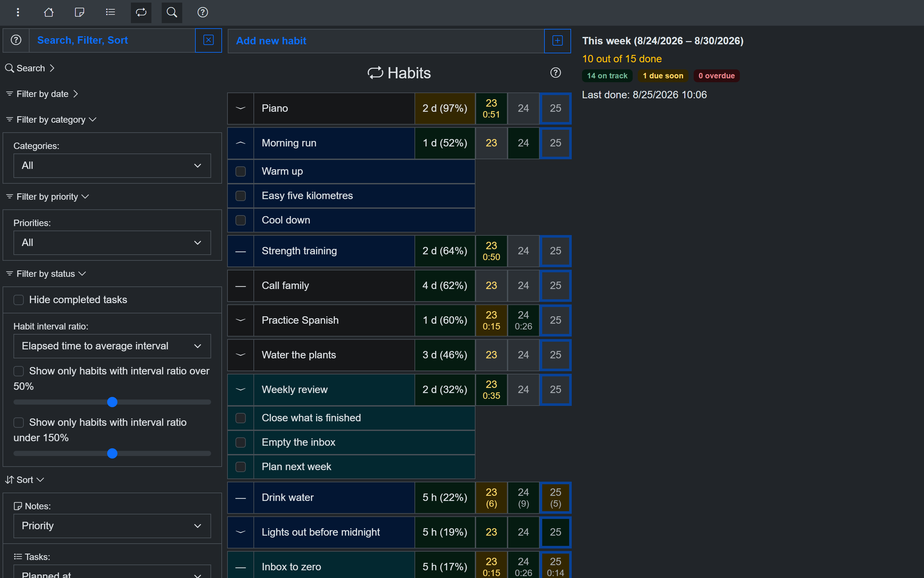
Task: Collapse Filter by priority section
Action: [47, 197]
